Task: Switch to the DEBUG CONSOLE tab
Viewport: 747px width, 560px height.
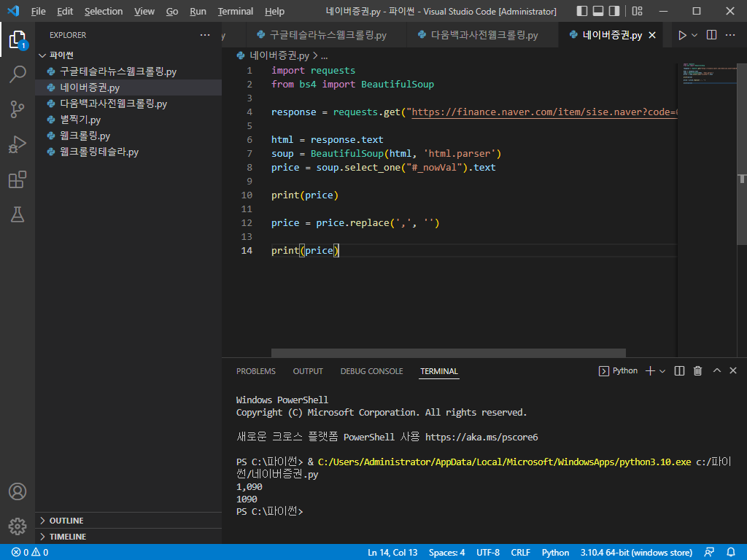Action: tap(371, 371)
